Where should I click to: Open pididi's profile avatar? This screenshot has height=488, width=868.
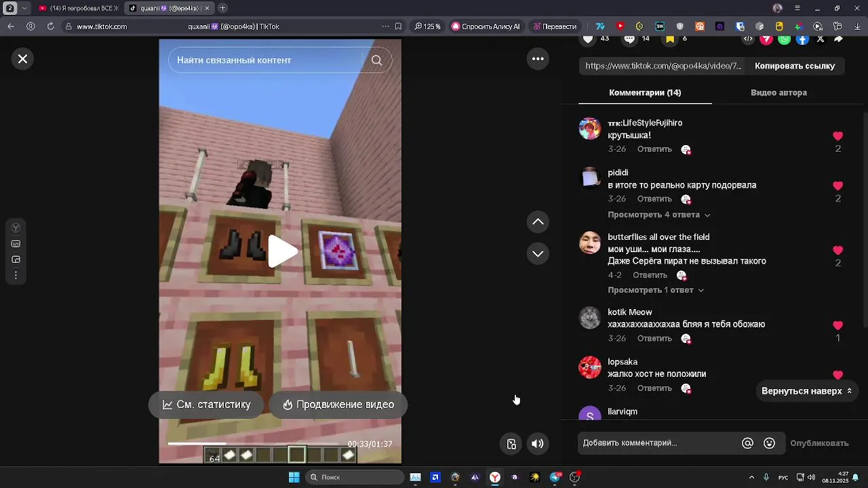[x=590, y=178]
